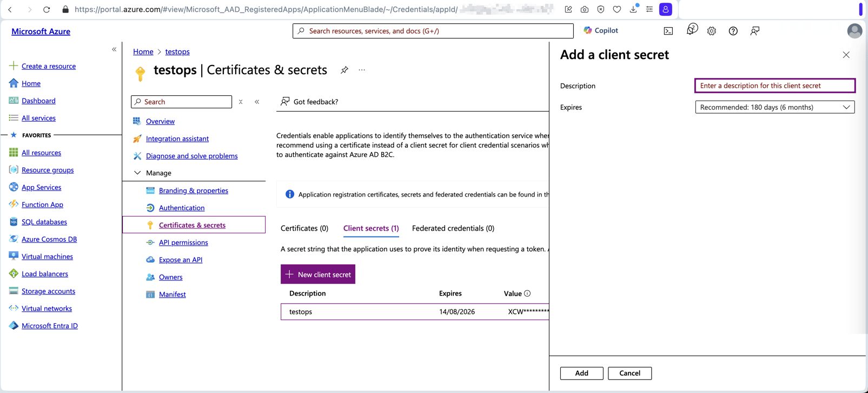Click the Got feedback icon

[285, 102]
